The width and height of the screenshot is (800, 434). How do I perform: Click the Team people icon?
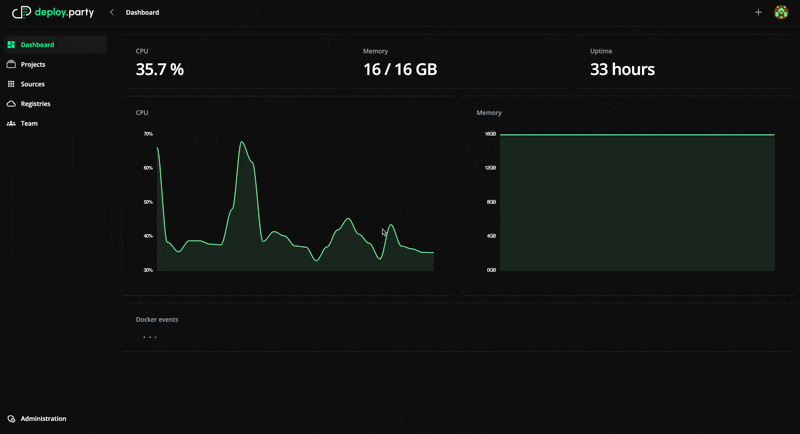(11, 124)
